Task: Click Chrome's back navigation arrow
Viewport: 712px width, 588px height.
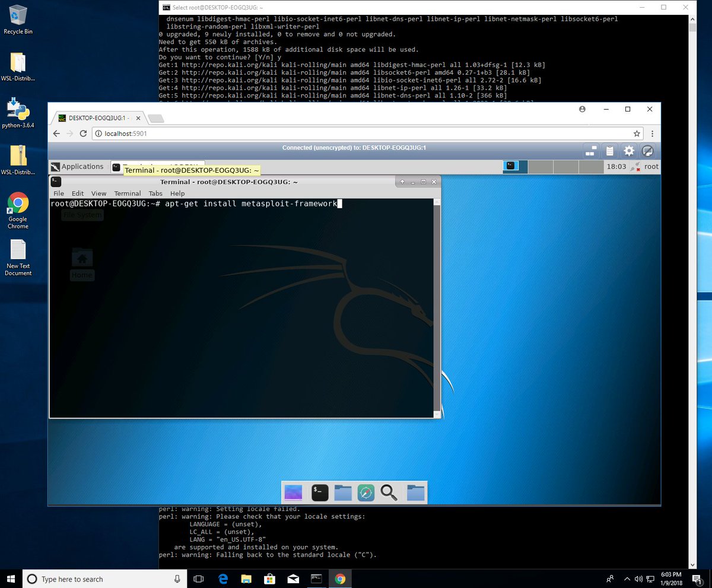Action: (56, 134)
